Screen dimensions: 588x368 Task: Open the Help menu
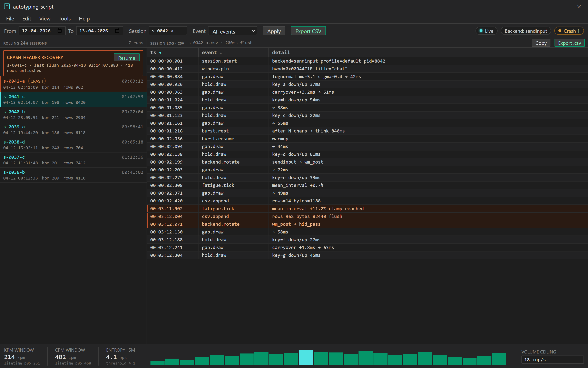point(84,18)
